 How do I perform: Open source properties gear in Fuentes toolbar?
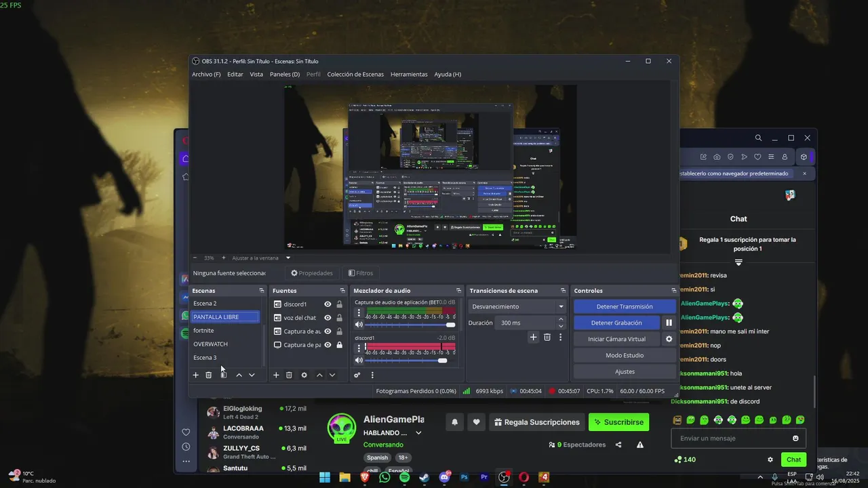point(304,375)
